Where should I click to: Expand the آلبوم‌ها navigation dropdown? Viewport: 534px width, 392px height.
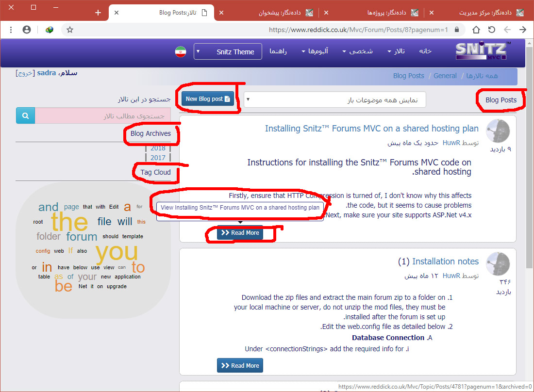pyautogui.click(x=315, y=51)
